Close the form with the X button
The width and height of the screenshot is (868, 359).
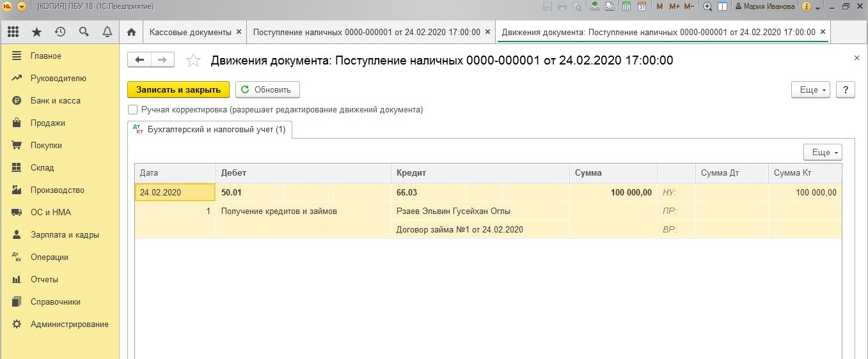coord(856,58)
